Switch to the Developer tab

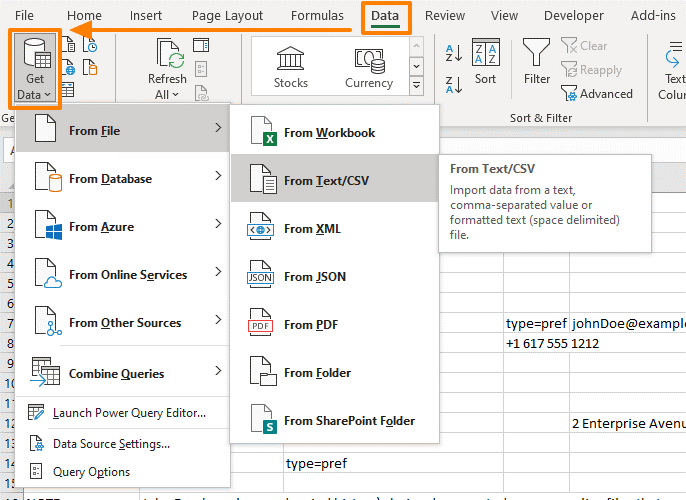pyautogui.click(x=574, y=16)
